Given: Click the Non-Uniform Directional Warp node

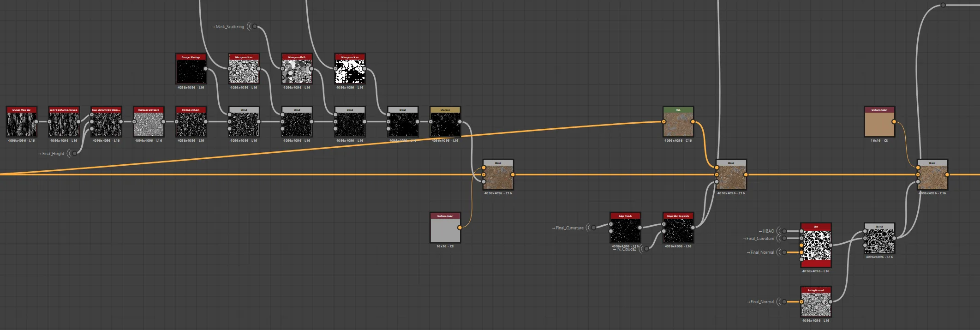Looking at the screenshot, I should 106,122.
